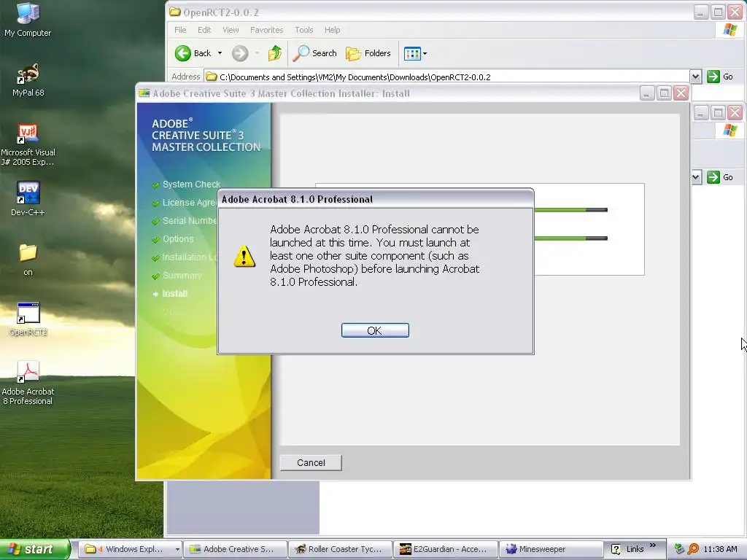Click the warning icon in the Acrobat dialog
The image size is (747, 560).
point(244,256)
